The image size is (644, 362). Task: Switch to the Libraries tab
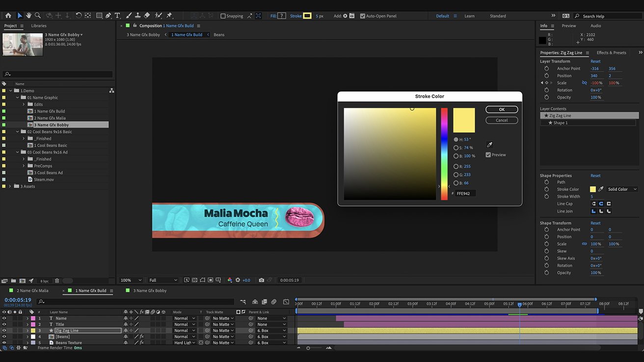tap(39, 26)
